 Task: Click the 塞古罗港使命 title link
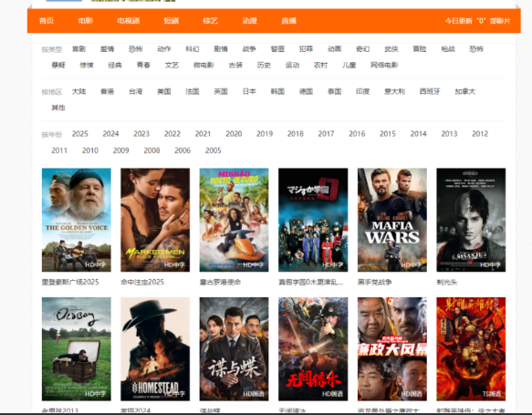pyautogui.click(x=220, y=282)
